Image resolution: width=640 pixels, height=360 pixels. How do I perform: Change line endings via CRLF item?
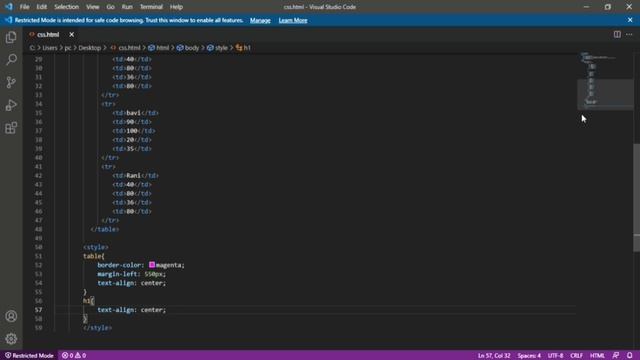tap(576, 356)
